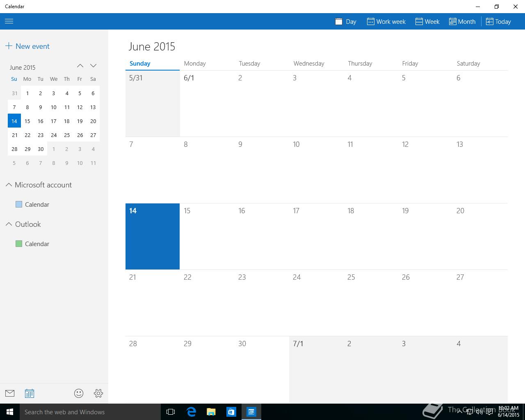Open the Mail app icon
Image resolution: width=525 pixels, height=420 pixels.
[10, 393]
